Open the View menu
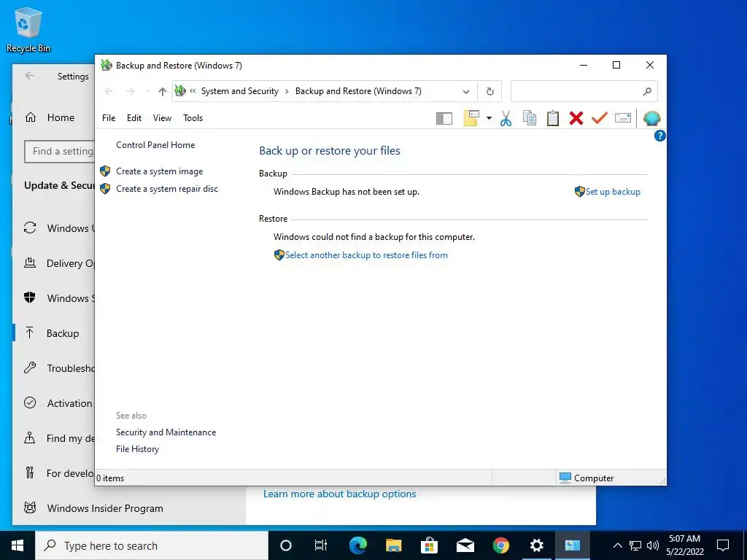 162,118
